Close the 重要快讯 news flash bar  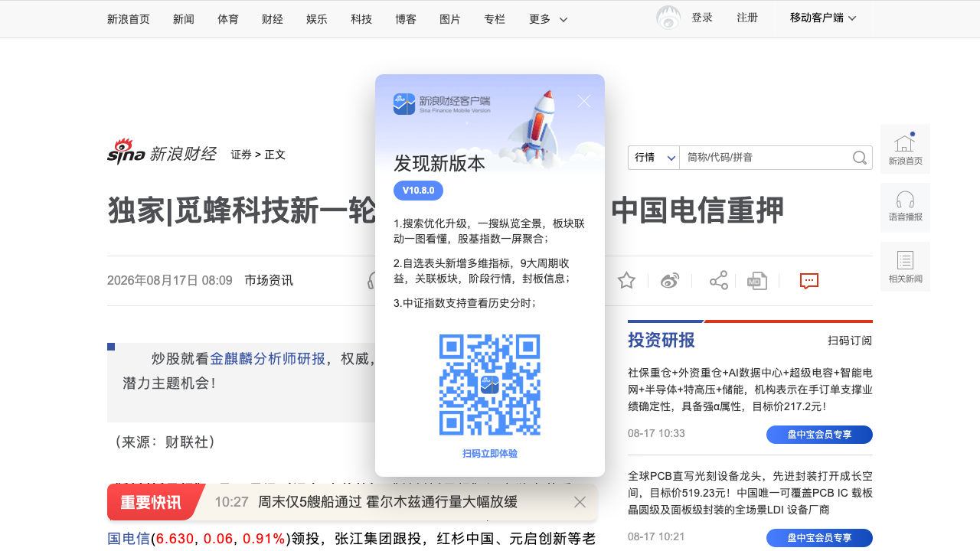(580, 502)
